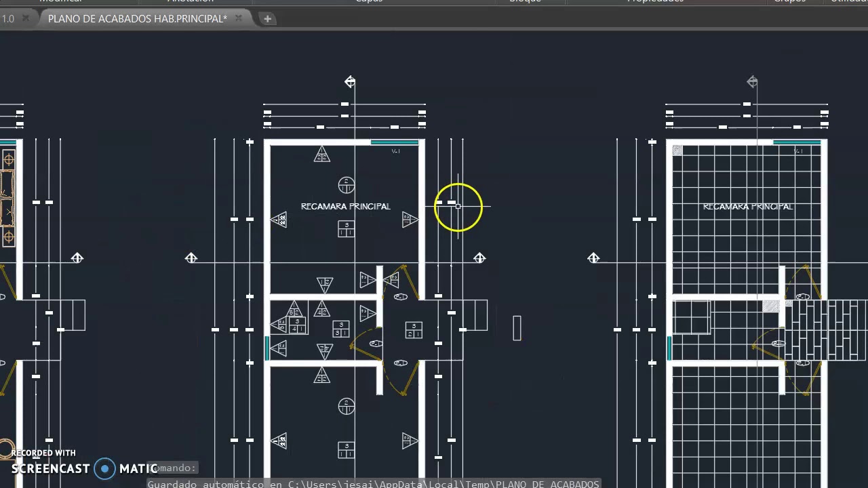The width and height of the screenshot is (868, 488).
Task: Select the V-1 tag in the tiled plan
Action: pyautogui.click(x=798, y=151)
